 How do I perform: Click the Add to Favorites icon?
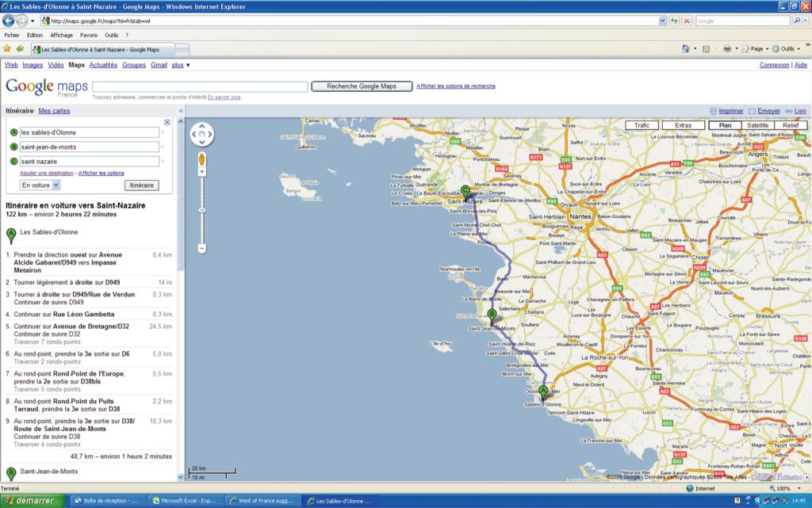[x=20, y=48]
